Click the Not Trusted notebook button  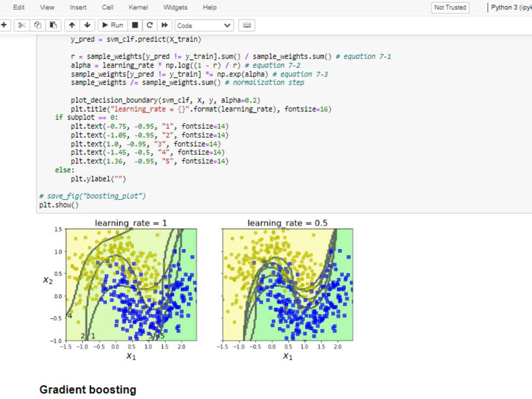tap(450, 7)
